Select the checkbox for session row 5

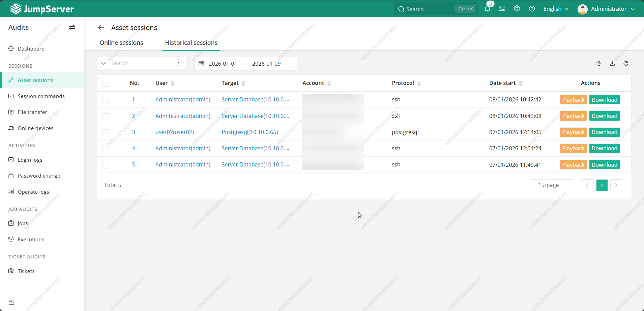(106, 165)
